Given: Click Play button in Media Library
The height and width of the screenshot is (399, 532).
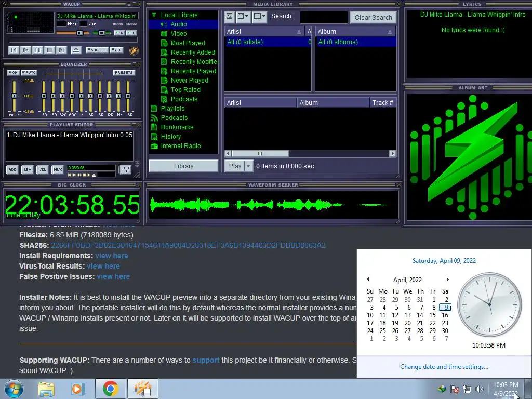Looking at the screenshot, I should [235, 166].
